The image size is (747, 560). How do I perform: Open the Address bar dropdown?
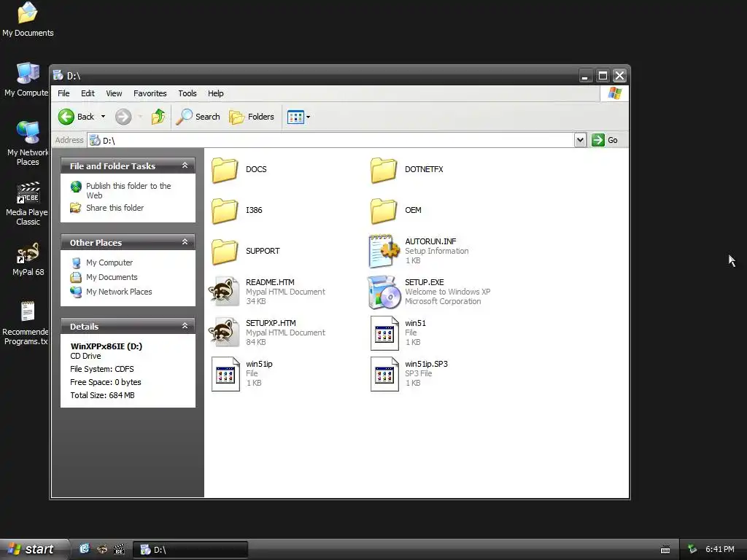pyautogui.click(x=580, y=140)
